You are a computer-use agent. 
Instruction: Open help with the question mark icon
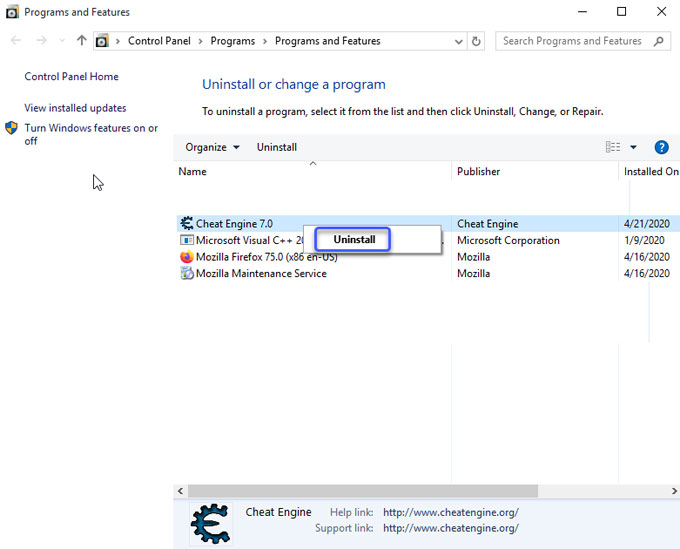661,147
